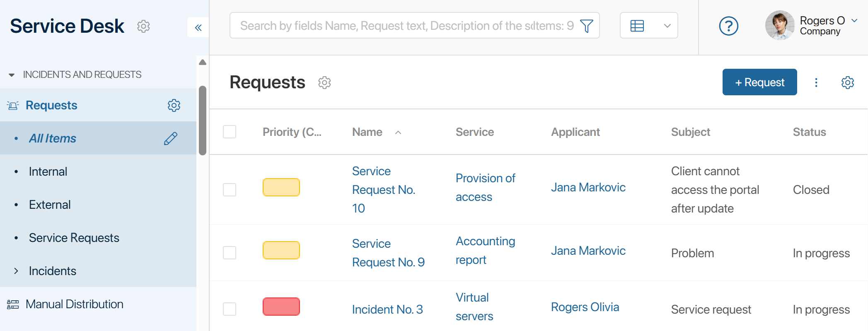Screen dimensions: 868x331
Task: Open the search filter funnel icon
Action: [x=586, y=26]
